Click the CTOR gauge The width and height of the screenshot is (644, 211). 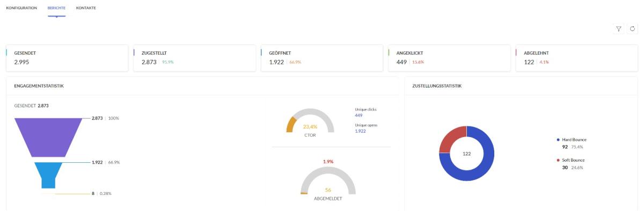[310, 120]
